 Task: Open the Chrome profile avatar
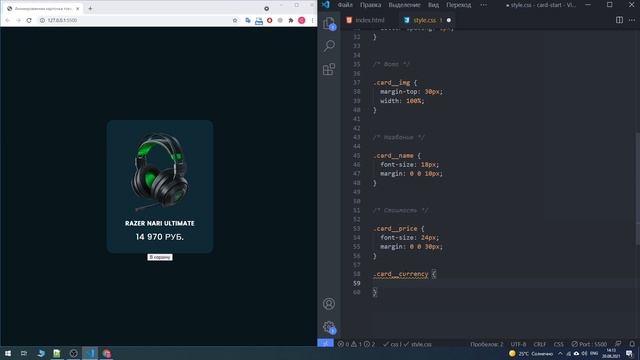(x=302, y=20)
